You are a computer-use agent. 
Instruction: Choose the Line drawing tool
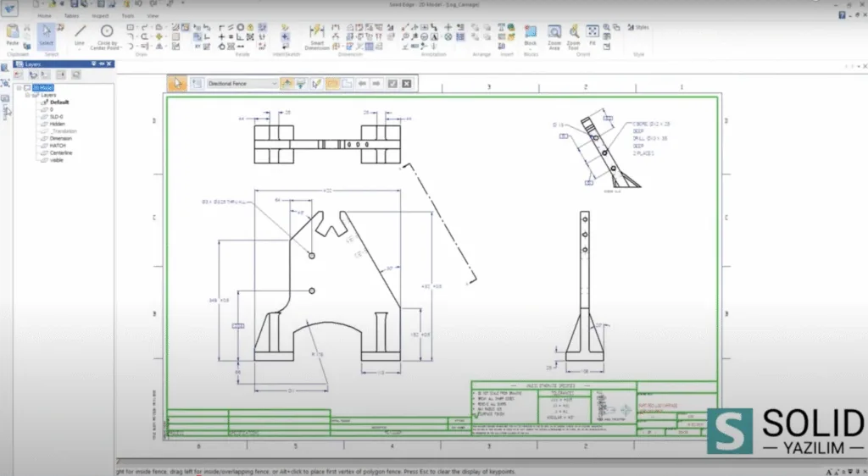80,34
